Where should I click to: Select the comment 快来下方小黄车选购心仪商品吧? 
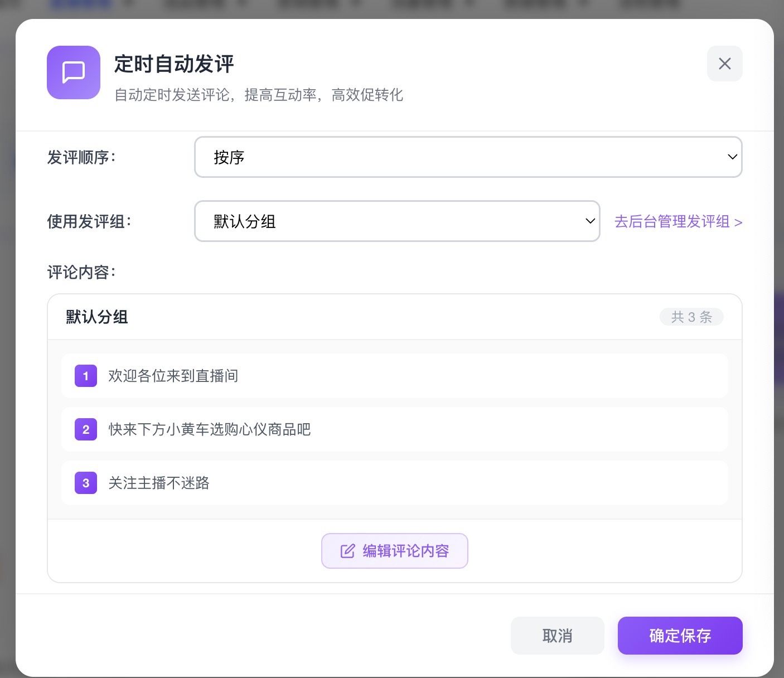(210, 429)
